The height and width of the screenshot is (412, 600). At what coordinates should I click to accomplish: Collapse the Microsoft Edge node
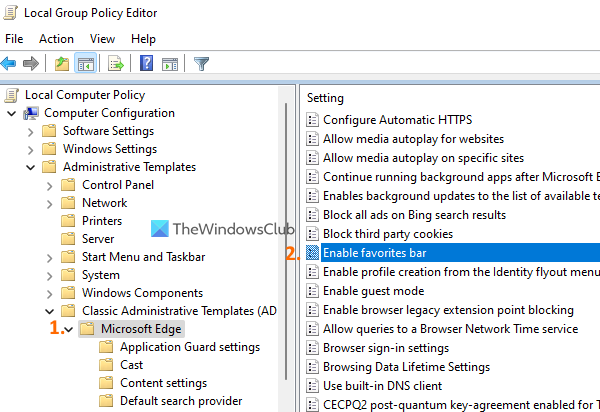click(x=68, y=329)
